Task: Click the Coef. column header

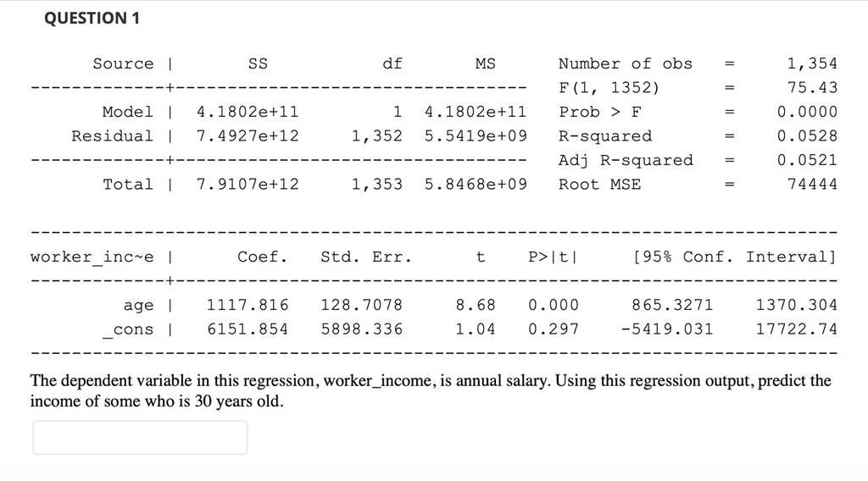Action: tap(263, 257)
